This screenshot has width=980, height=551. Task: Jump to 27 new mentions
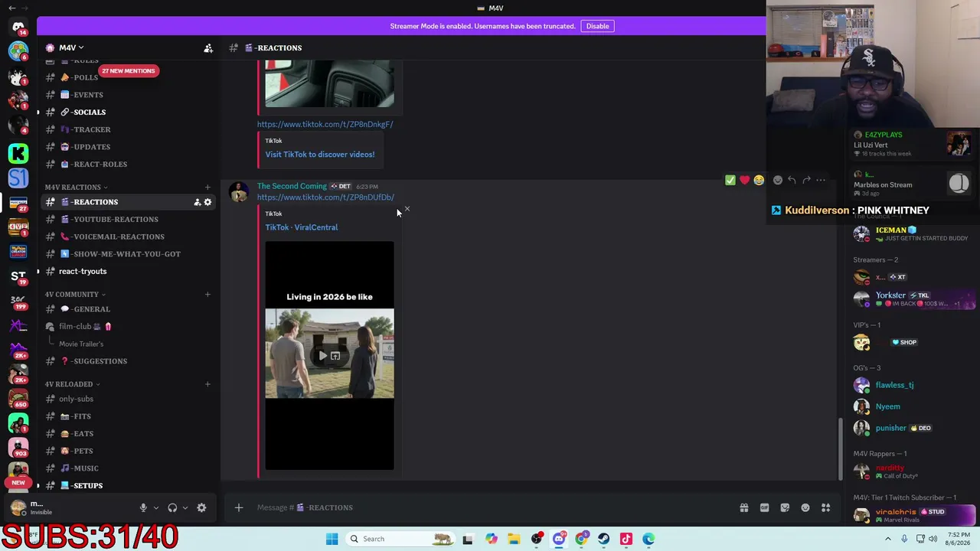(x=128, y=71)
